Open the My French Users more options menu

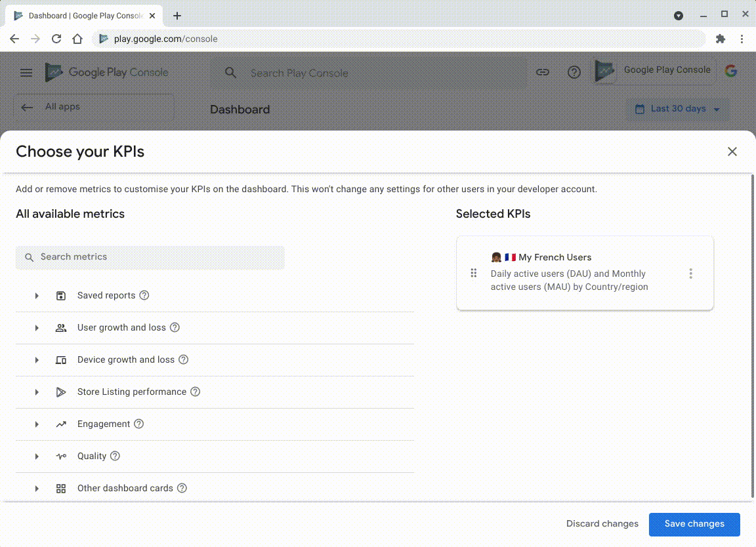pos(690,273)
